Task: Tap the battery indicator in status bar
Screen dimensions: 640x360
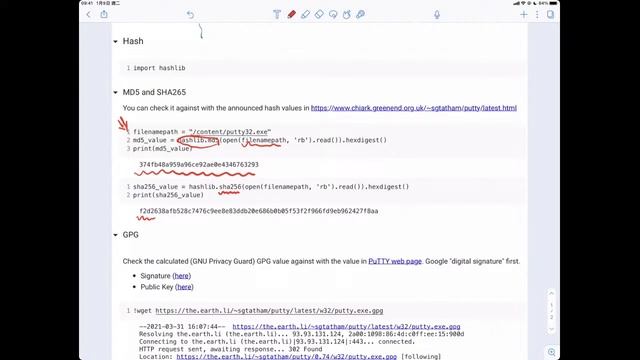Action: (x=553, y=3)
